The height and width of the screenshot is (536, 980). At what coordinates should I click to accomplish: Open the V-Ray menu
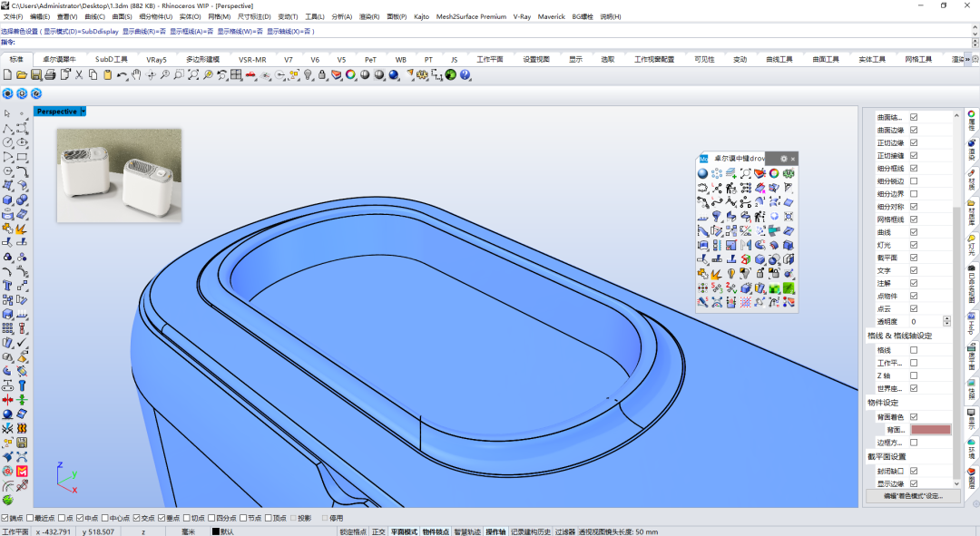click(x=522, y=17)
